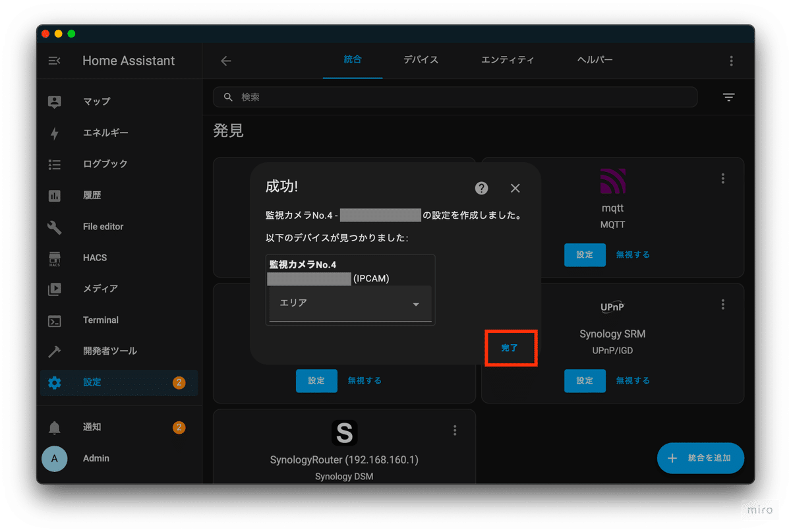Open 通知 bell icon
The image size is (791, 532).
[55, 427]
